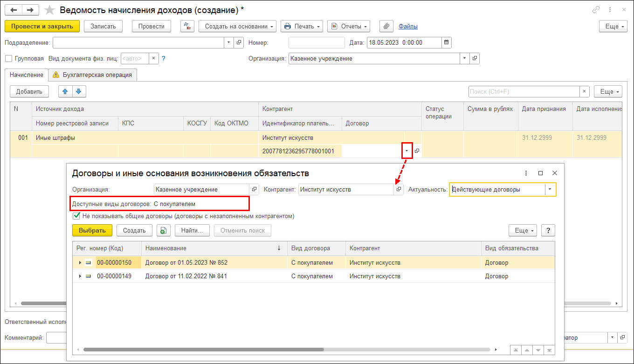Expand the Подразделение dropdown list
This screenshot has width=634, height=364.
229,42
